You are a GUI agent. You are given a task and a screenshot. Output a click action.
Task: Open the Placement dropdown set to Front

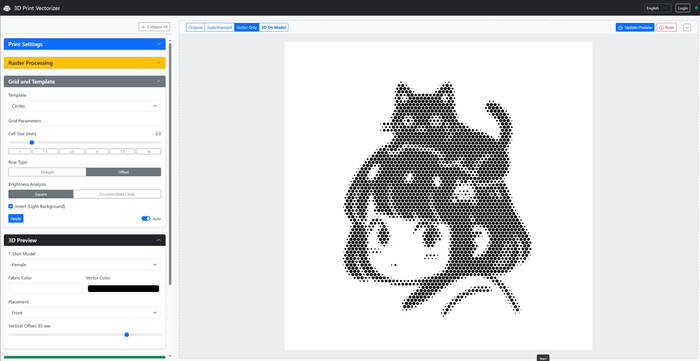[84, 313]
